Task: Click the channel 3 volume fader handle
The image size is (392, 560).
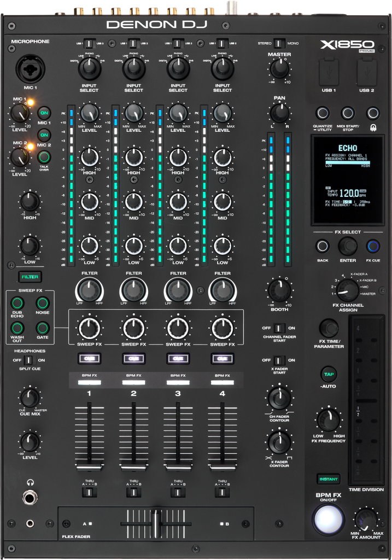Action: point(178,466)
